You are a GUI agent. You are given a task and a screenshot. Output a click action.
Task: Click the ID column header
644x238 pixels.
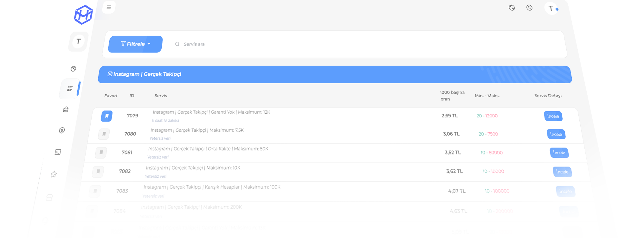(132, 96)
